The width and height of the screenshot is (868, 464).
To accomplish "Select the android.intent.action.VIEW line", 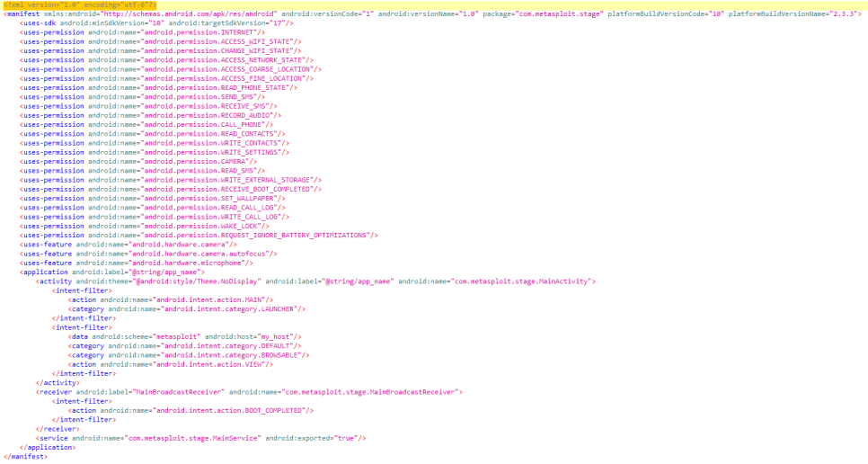I will click(171, 365).
